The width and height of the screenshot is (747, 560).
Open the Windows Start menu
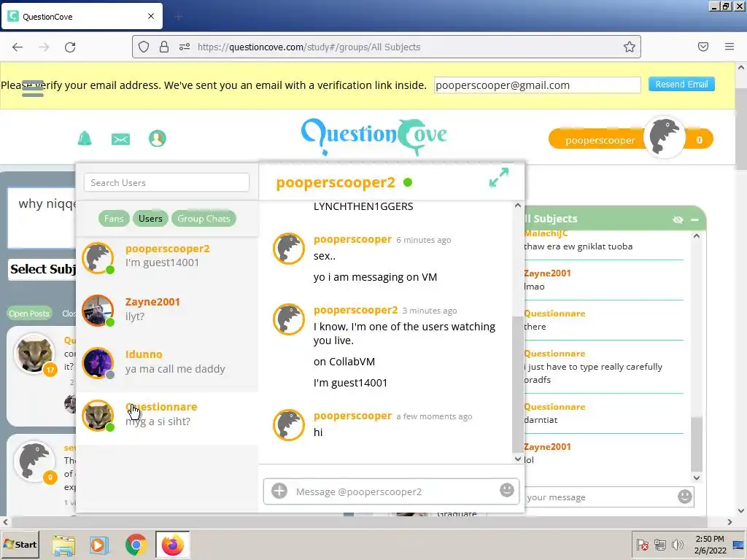(20, 545)
